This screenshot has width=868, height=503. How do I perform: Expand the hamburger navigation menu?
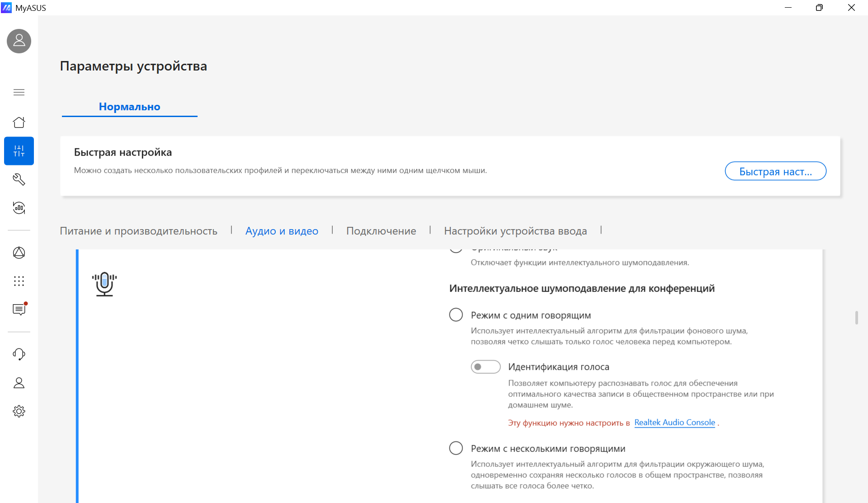pos(19,92)
